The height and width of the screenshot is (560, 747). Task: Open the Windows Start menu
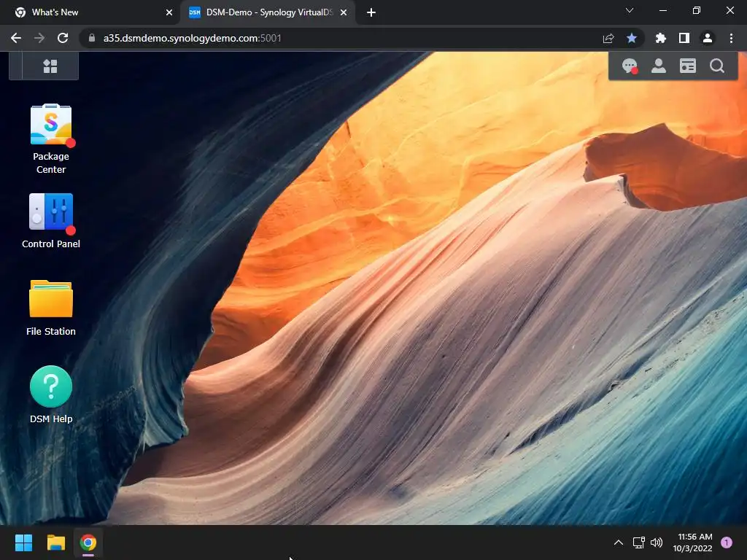pyautogui.click(x=24, y=542)
